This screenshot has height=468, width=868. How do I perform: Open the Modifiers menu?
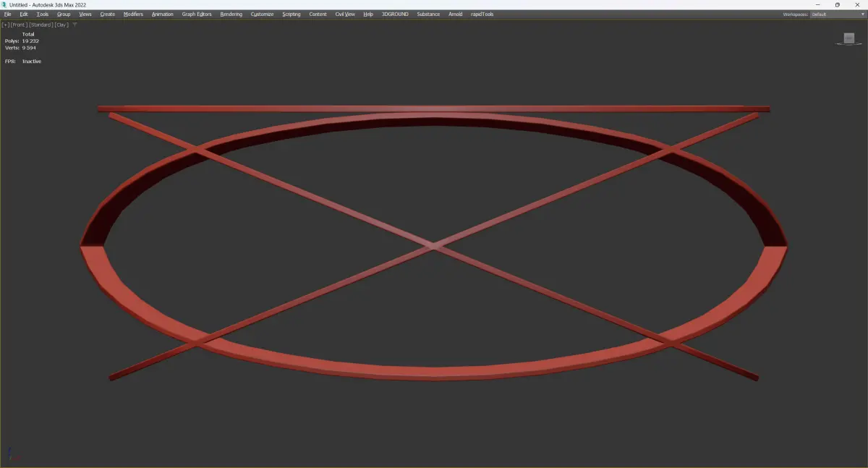point(133,14)
